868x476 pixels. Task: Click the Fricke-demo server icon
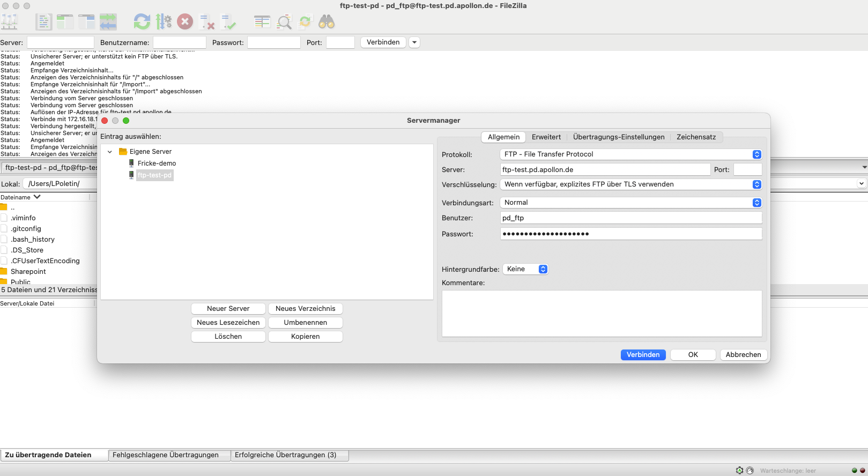click(131, 163)
